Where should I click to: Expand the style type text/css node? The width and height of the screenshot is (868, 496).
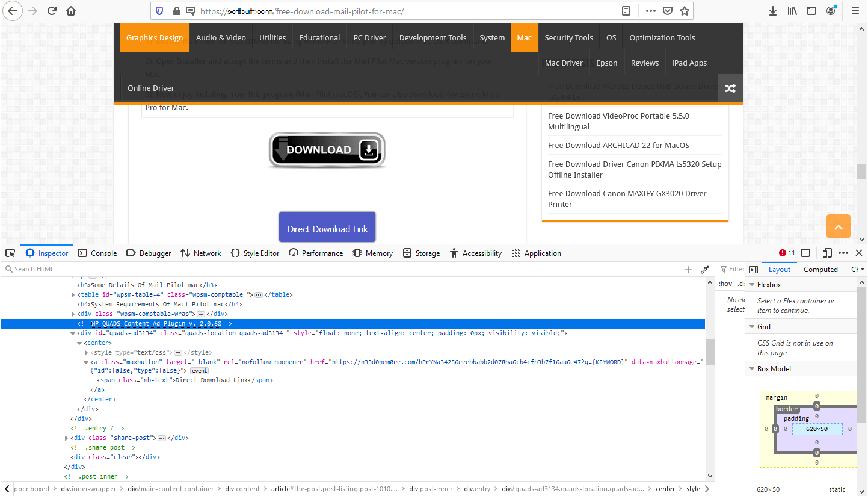pos(87,353)
